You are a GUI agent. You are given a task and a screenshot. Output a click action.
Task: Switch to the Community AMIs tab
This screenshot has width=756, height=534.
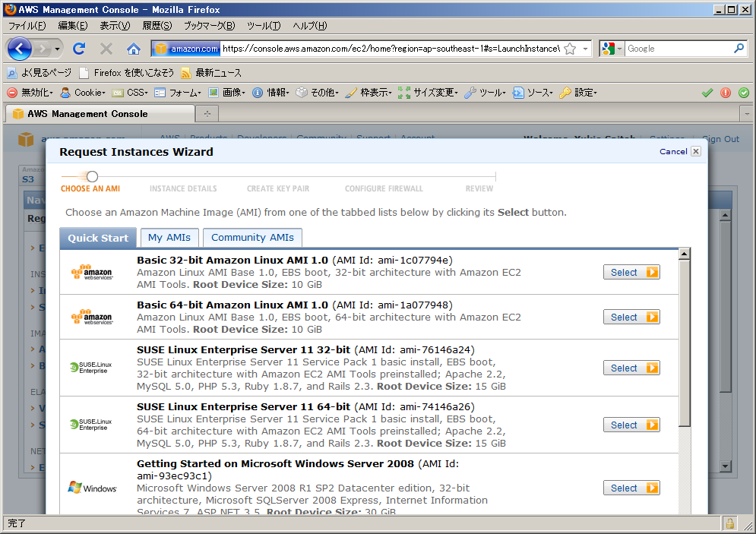click(x=252, y=238)
